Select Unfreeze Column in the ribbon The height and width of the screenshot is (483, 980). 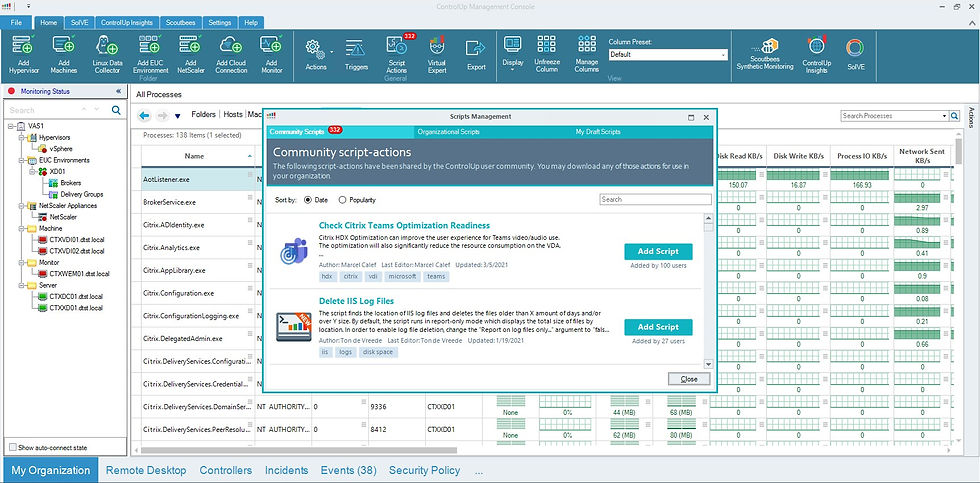[546, 54]
